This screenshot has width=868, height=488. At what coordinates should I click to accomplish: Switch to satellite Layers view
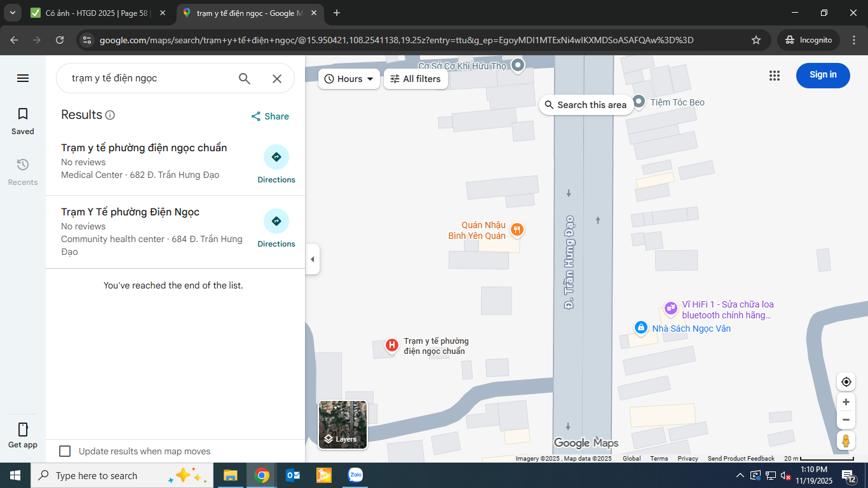[342, 425]
